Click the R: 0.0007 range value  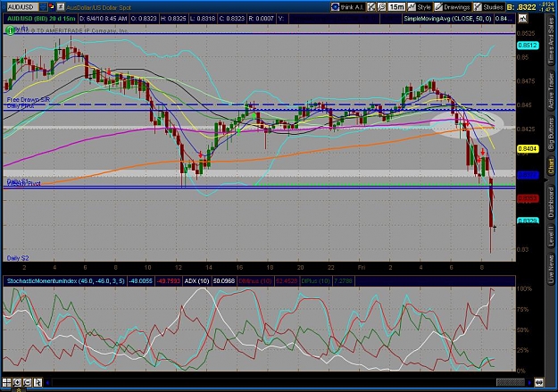[261, 19]
